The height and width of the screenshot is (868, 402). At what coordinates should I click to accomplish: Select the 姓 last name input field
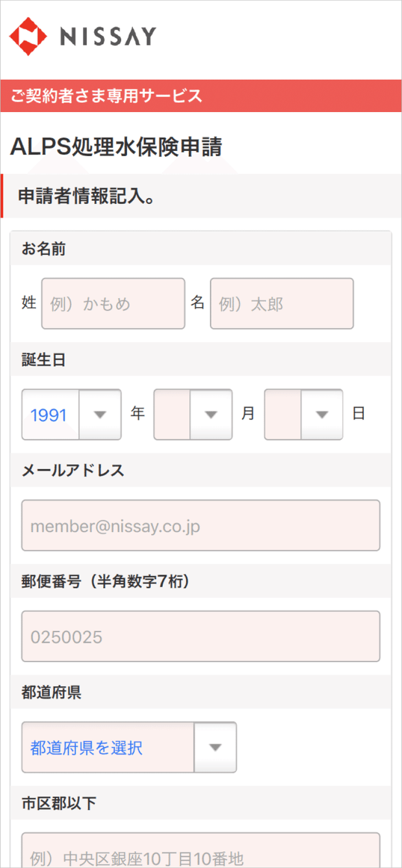113,303
